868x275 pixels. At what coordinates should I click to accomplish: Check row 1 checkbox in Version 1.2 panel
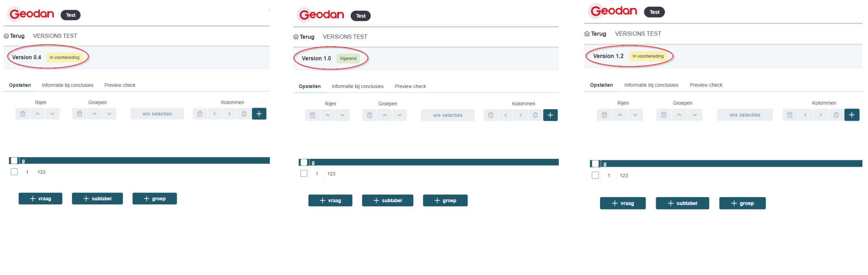coord(595,175)
